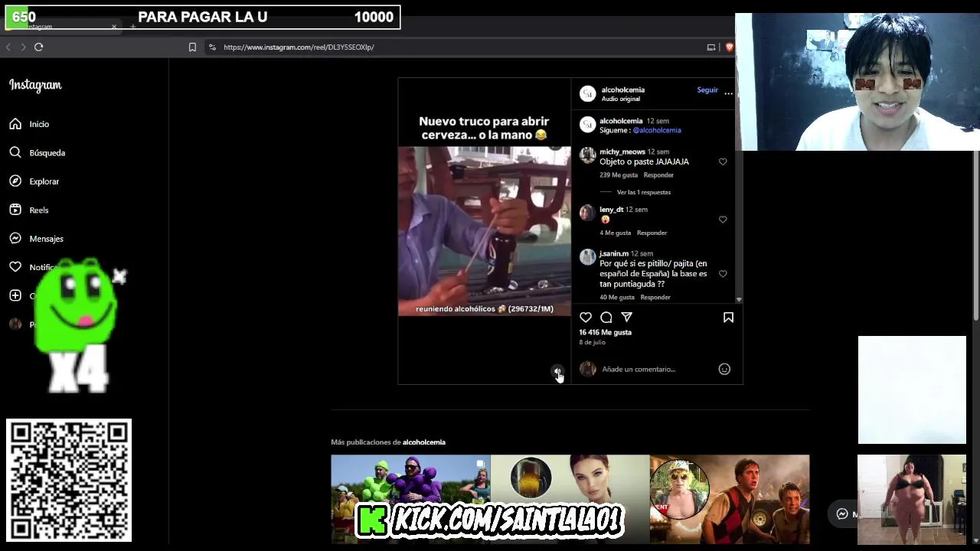This screenshot has height=551, width=980.
Task: Bookmark this page in address bar
Action: tap(192, 47)
